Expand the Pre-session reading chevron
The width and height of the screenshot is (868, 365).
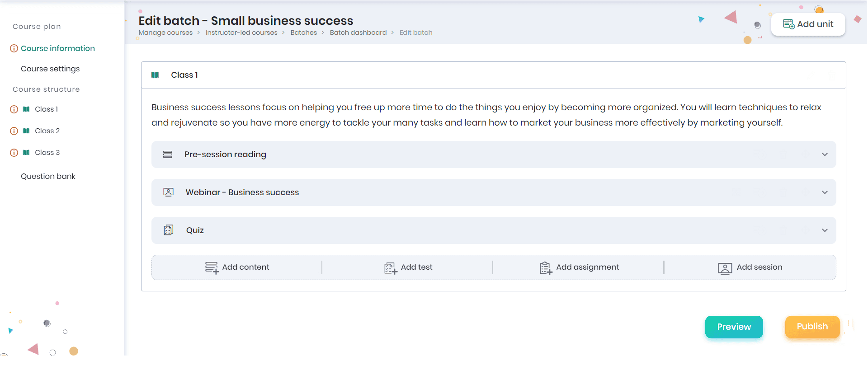tap(825, 154)
